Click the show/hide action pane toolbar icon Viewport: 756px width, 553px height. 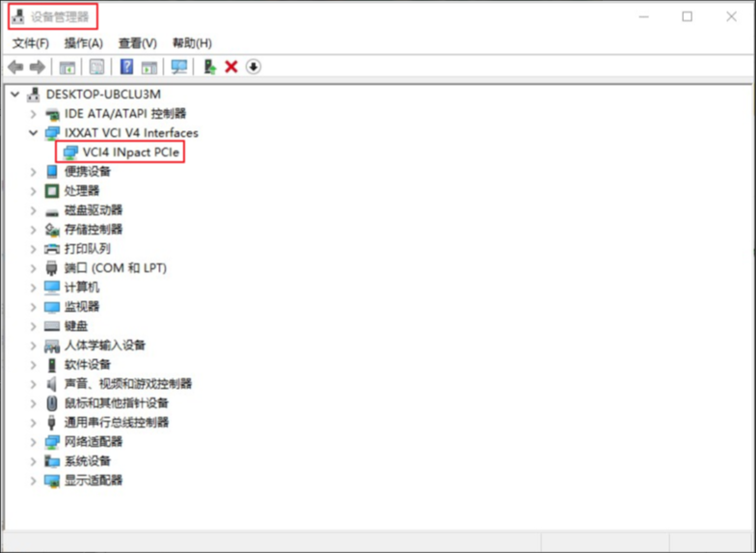148,68
